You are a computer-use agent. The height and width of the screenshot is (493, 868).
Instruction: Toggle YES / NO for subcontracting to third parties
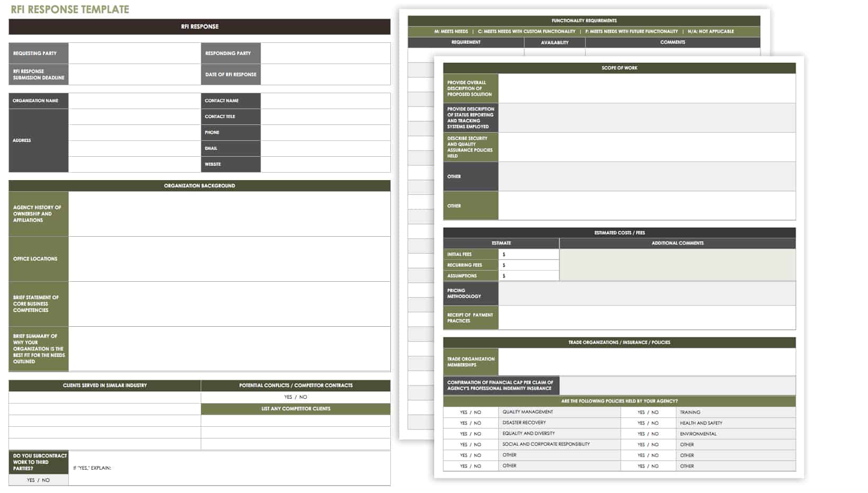point(38,480)
